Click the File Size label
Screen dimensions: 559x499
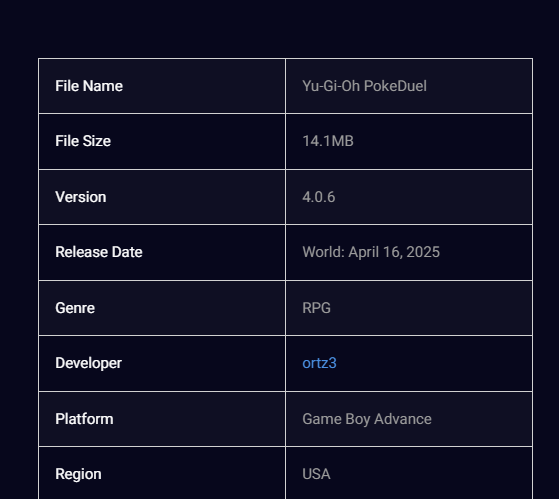pos(83,141)
